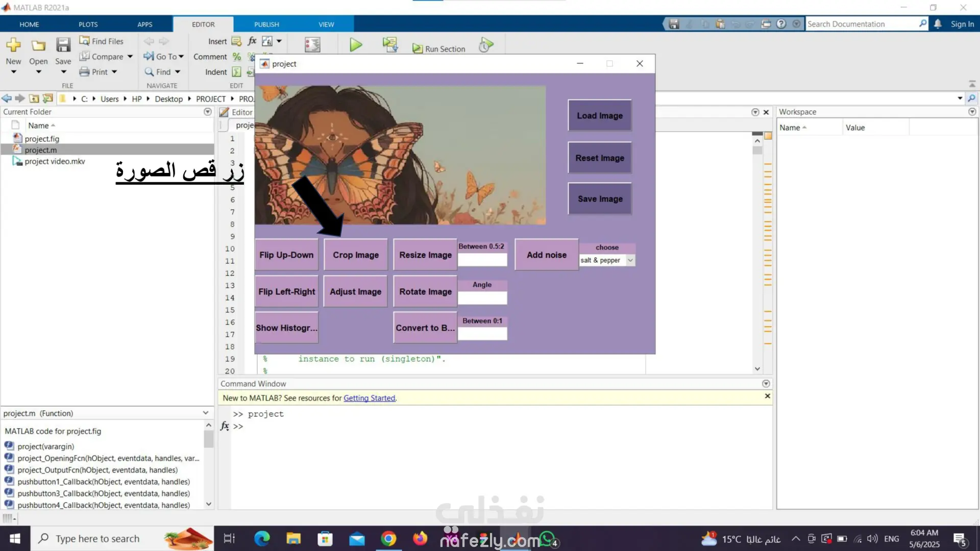Click the Load Image button
This screenshot has height=551, width=980.
(x=600, y=116)
